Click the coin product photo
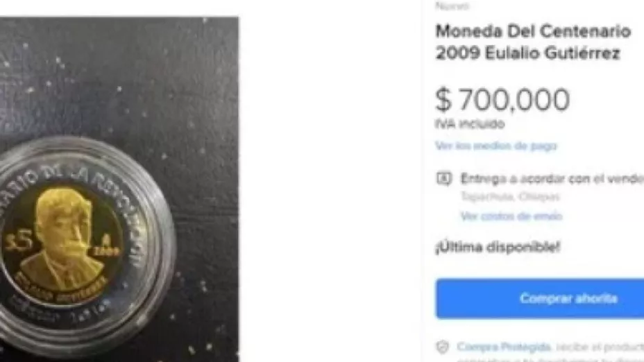644x362 pixels. (119, 189)
